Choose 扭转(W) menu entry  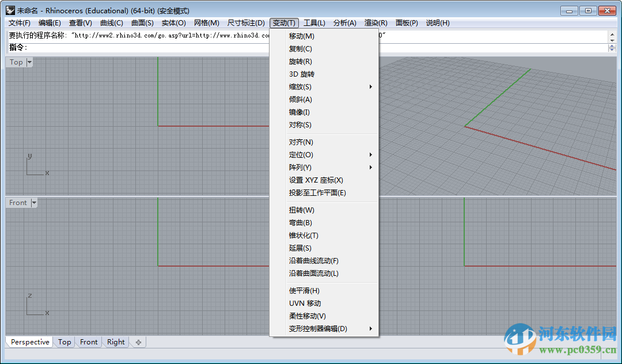tap(324, 210)
